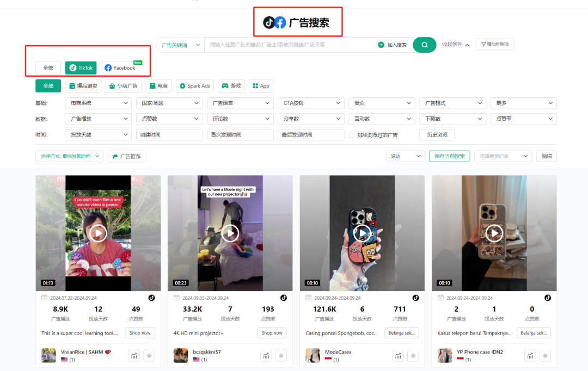Open analytics chart for ModeCases ad

coord(398,356)
